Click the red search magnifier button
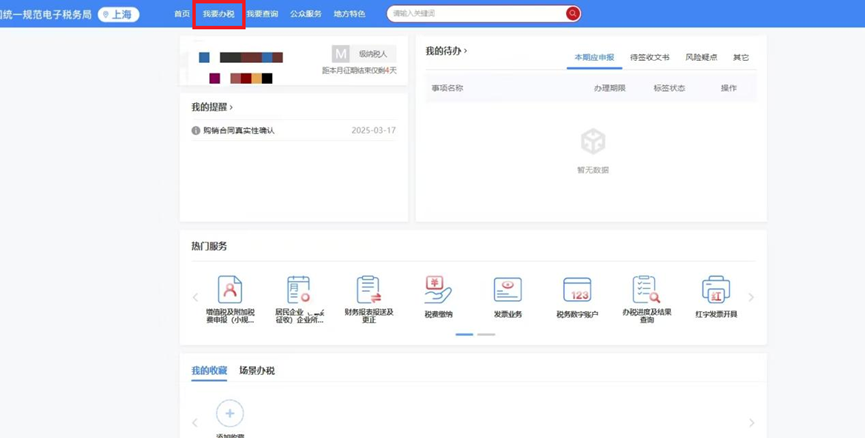This screenshot has width=865, height=438. pos(573,14)
